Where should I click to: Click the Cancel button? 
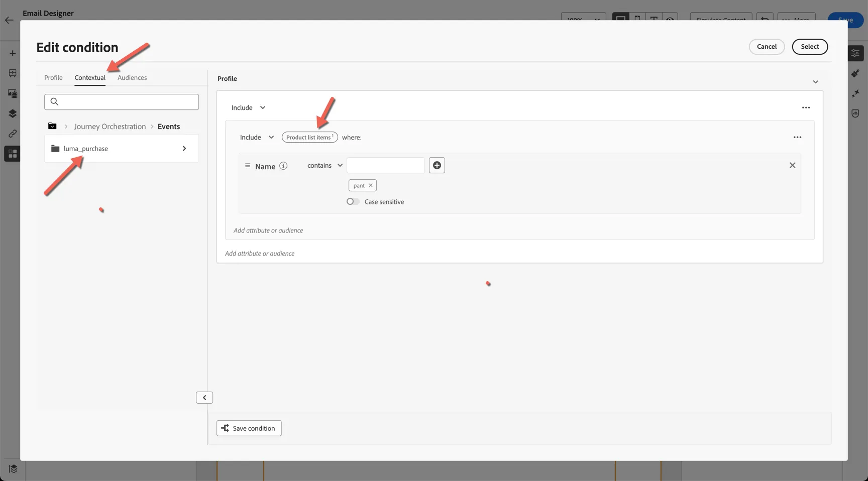pyautogui.click(x=767, y=47)
